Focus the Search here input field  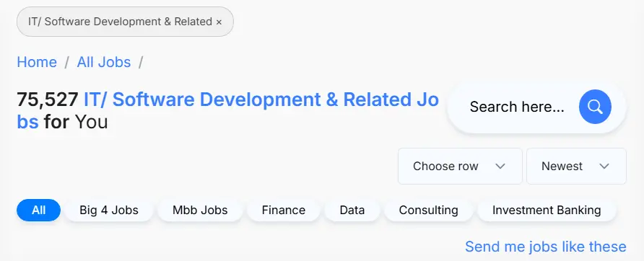(518, 107)
